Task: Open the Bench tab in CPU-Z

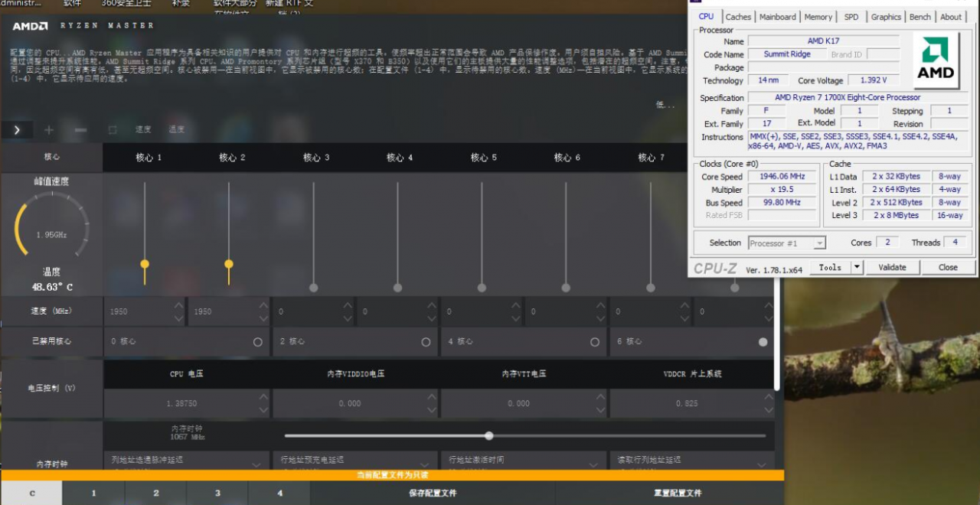Action: coord(920,17)
